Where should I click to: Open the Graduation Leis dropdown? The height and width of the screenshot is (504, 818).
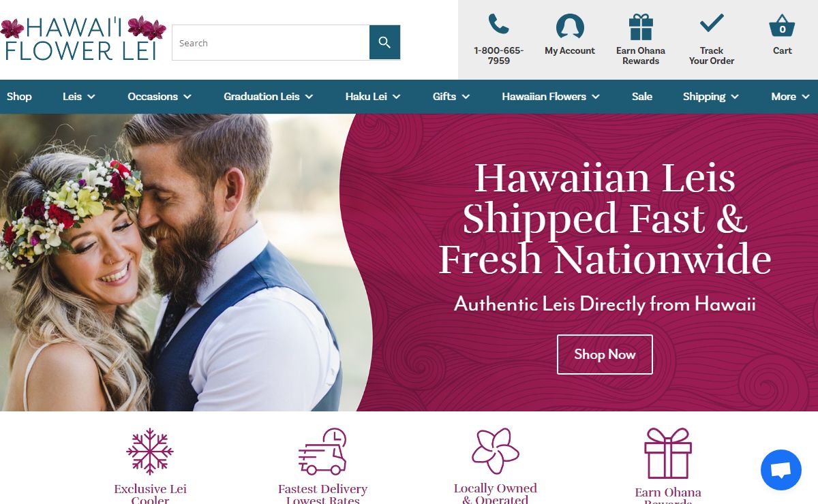click(269, 97)
